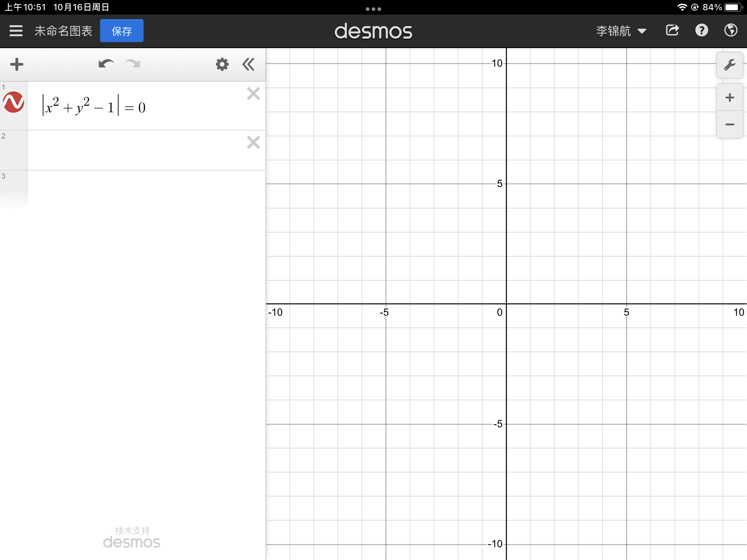Image resolution: width=747 pixels, height=560 pixels.
Task: Zoom out on the graph
Action: [729, 125]
